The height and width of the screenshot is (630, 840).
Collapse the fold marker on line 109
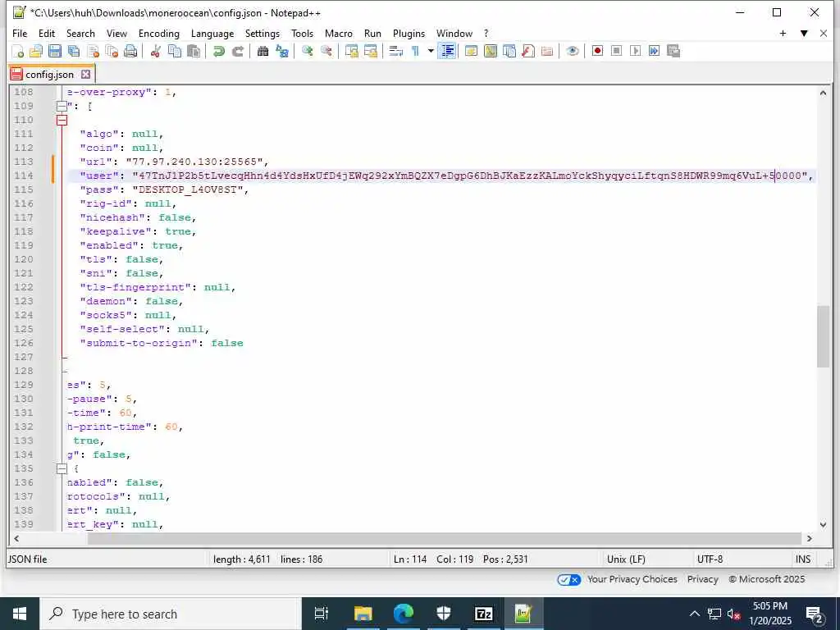click(62, 106)
